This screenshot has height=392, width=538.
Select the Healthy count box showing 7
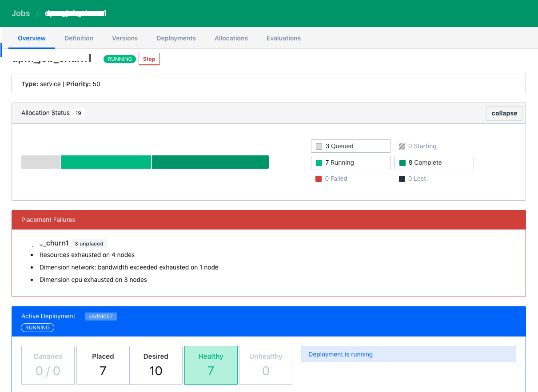211,365
